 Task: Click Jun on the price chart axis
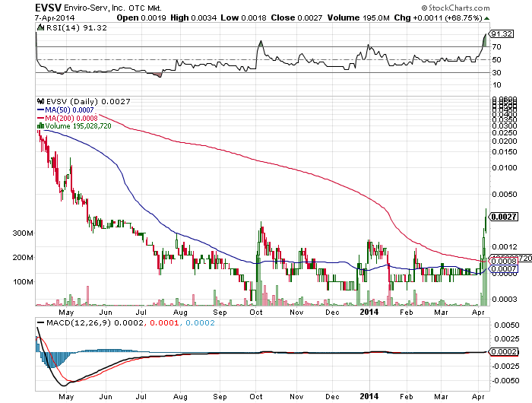(106, 313)
